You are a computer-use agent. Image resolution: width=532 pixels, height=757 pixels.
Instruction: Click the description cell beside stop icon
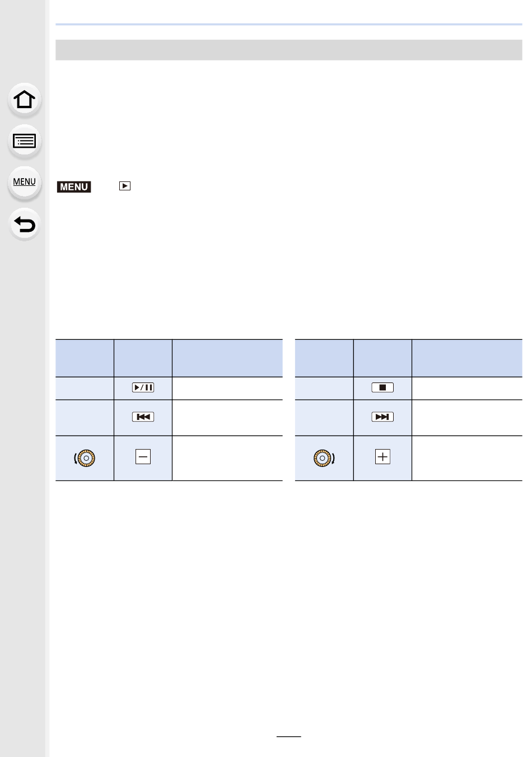(x=467, y=388)
